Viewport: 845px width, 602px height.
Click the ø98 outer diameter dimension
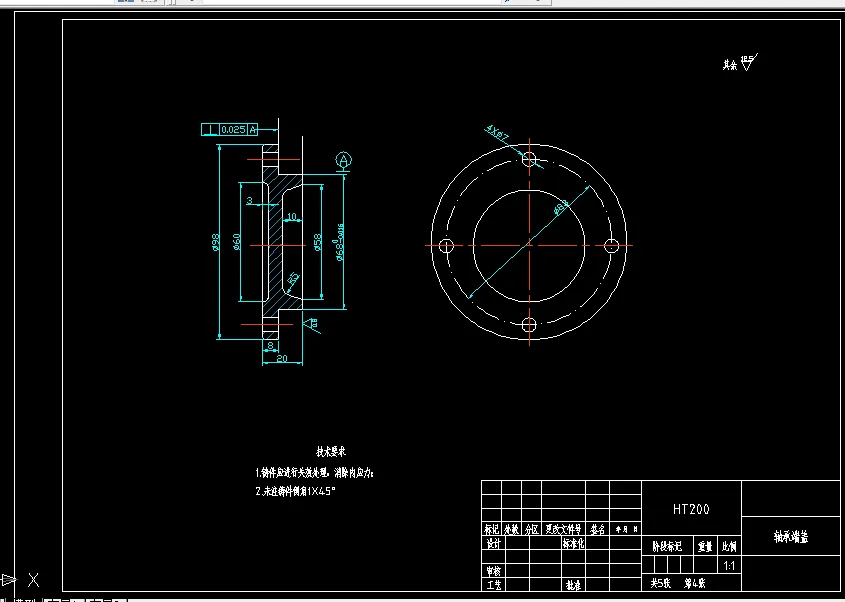(216, 242)
